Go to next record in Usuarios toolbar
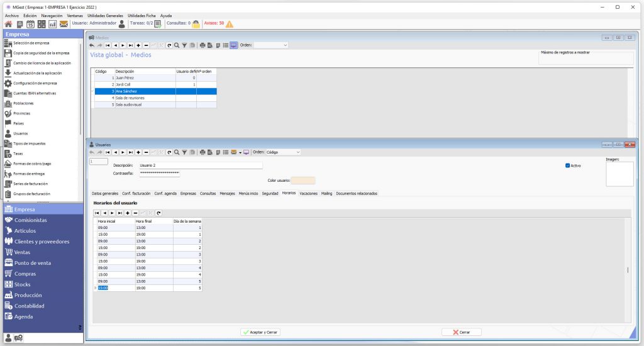This screenshot has width=644, height=346. (123, 152)
